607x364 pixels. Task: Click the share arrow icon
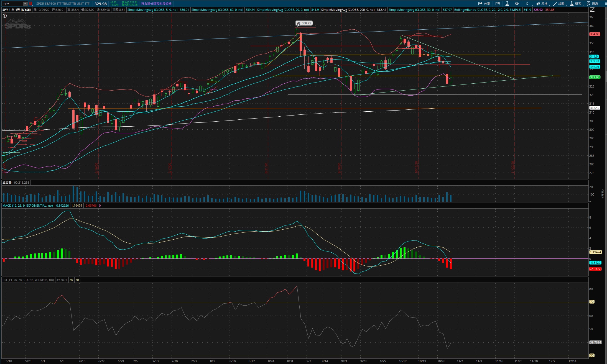click(480, 4)
